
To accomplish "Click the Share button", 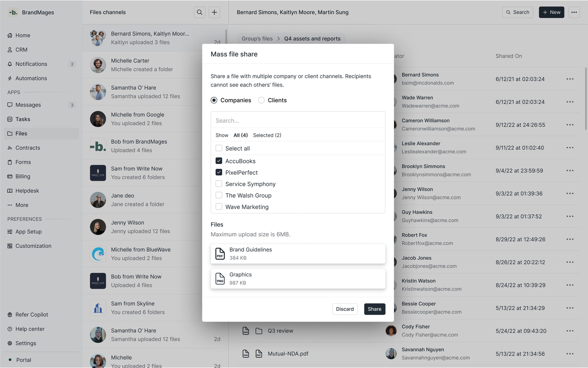I will point(374,309).
